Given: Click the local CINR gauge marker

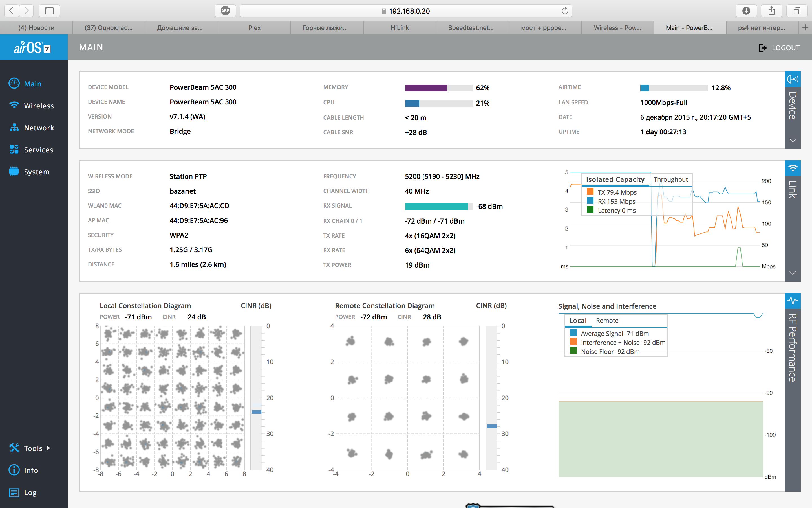Looking at the screenshot, I should (256, 412).
